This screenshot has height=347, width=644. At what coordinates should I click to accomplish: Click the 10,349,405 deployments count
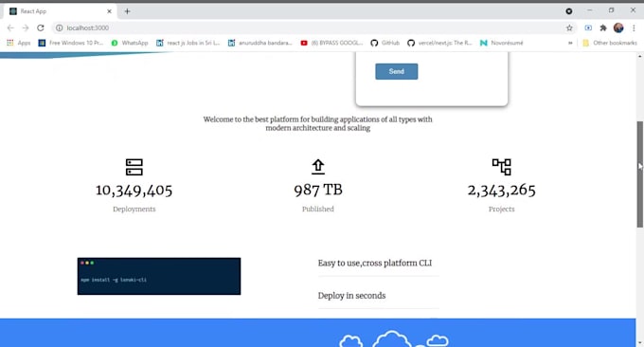[134, 191]
